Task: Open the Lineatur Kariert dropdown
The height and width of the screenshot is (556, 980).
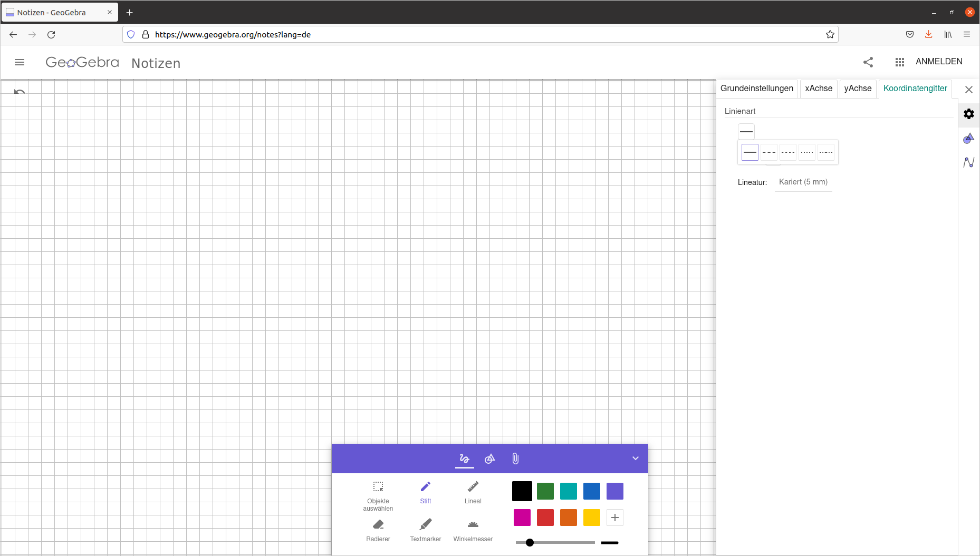Action: click(803, 182)
